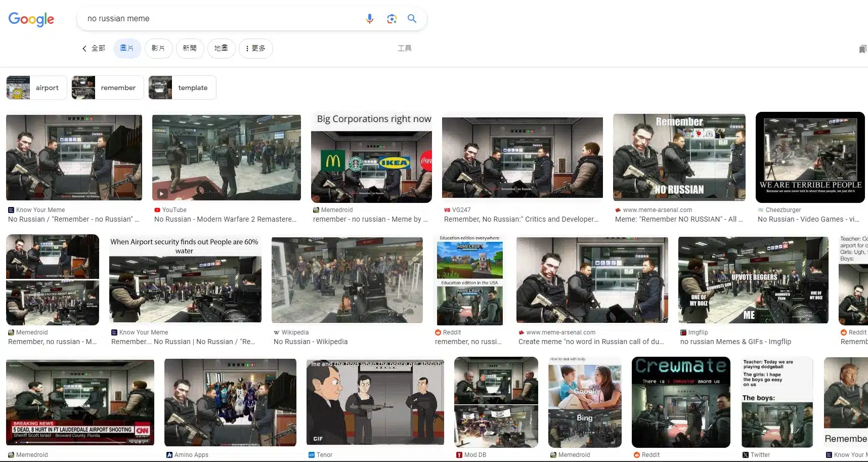This screenshot has height=462, width=868.
Task: Open the Big Corporations right now meme
Action: click(372, 158)
